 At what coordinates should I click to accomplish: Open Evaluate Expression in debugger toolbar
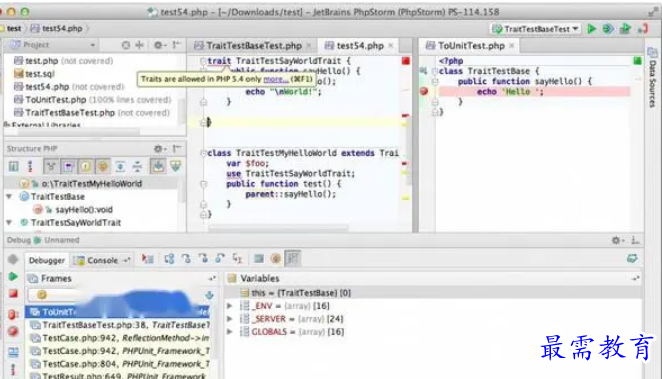[x=259, y=259]
